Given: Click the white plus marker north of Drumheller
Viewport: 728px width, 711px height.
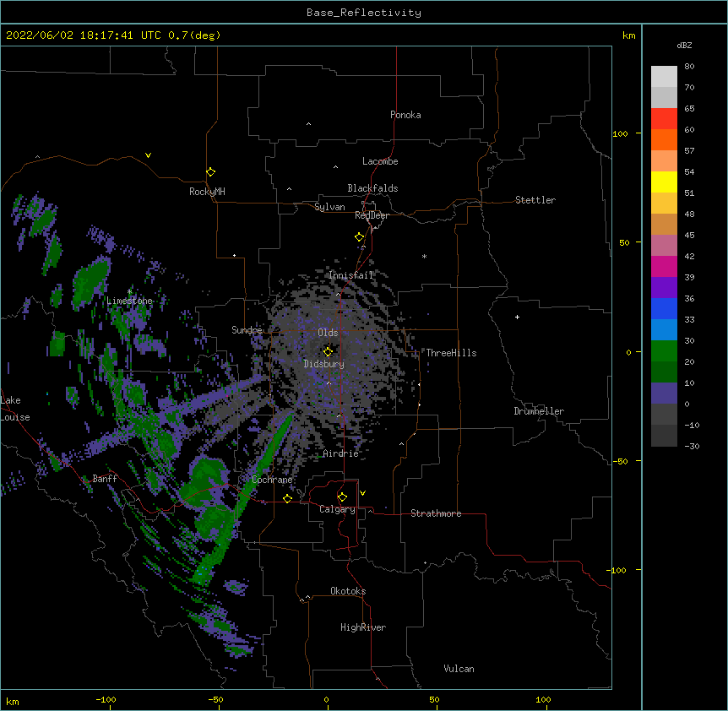Looking at the screenshot, I should [x=517, y=317].
